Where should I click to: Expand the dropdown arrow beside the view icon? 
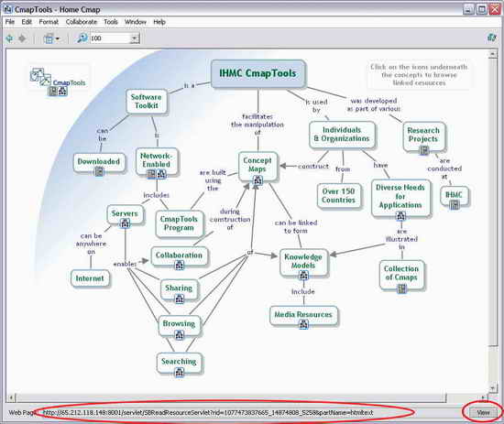tap(58, 39)
